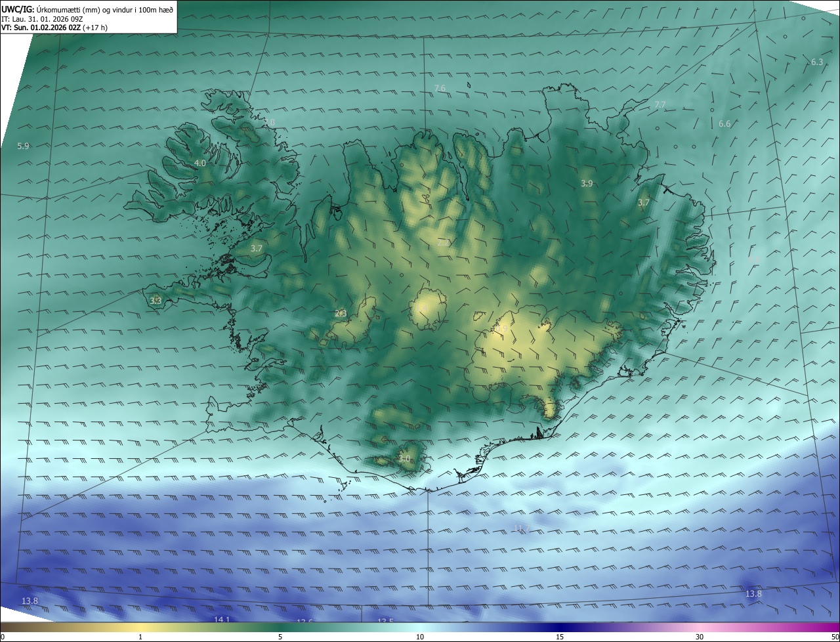This screenshot has width=840, height=642.
Task: Click the yellow band of the color scale
Action: point(140,628)
